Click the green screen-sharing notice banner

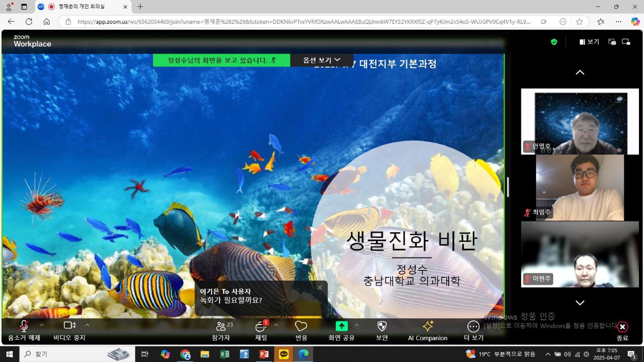[x=222, y=60]
